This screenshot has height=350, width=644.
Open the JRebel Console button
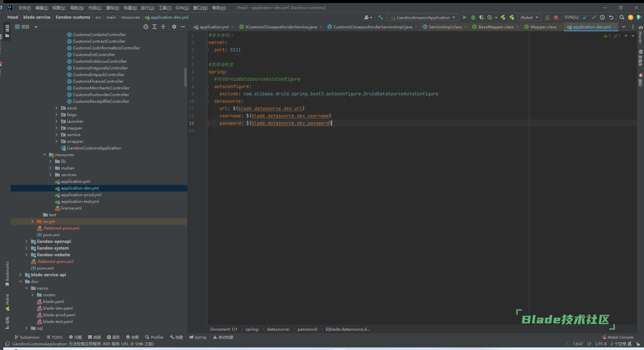click(x=618, y=337)
